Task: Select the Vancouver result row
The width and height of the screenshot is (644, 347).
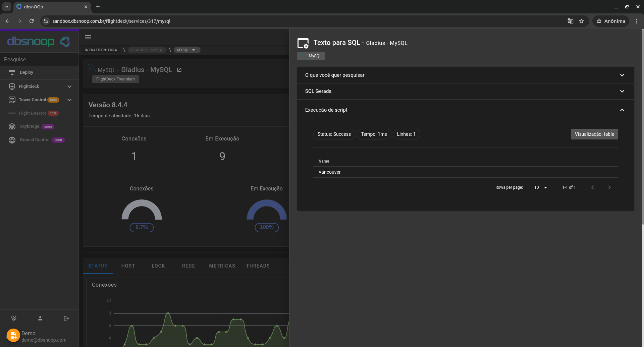Action: (x=466, y=172)
